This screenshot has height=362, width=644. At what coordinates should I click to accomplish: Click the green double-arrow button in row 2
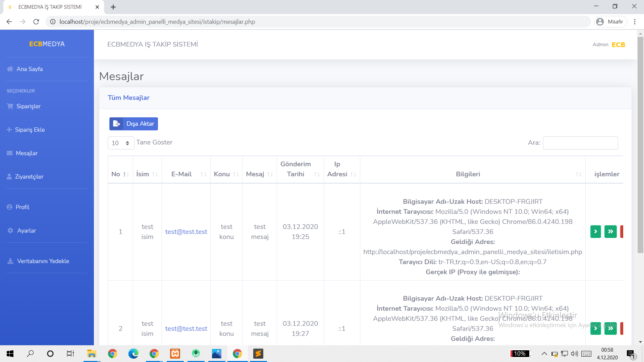pos(610,328)
